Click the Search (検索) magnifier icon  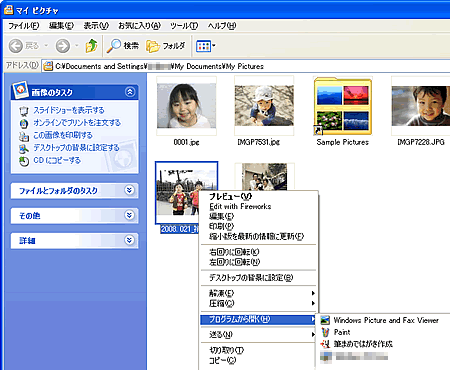[114, 46]
